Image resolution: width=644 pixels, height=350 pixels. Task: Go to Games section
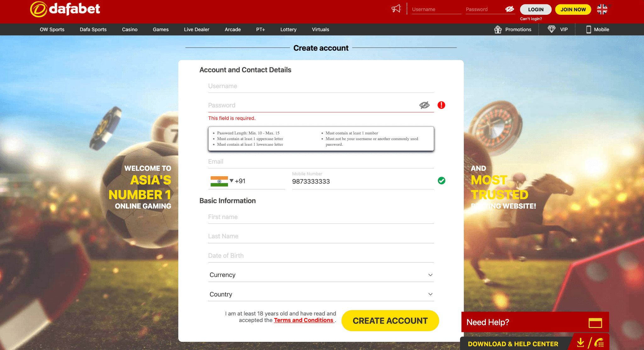click(x=161, y=30)
